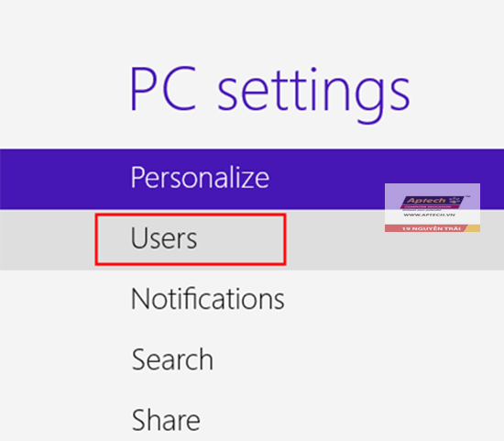Click the PC settings title heading

click(270, 94)
